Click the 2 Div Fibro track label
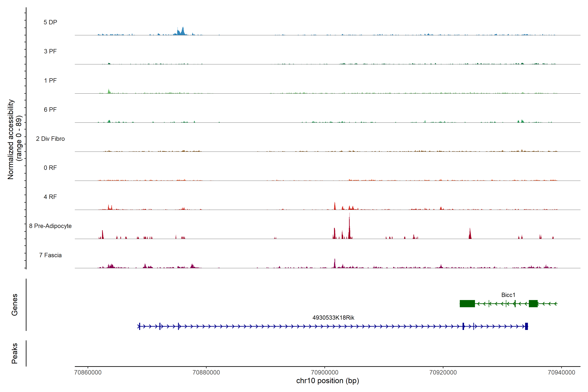This screenshot has height=392, width=588. point(50,139)
